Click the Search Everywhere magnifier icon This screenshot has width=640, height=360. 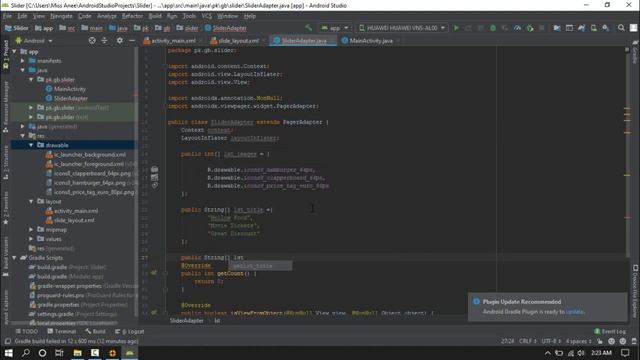[x=621, y=28]
